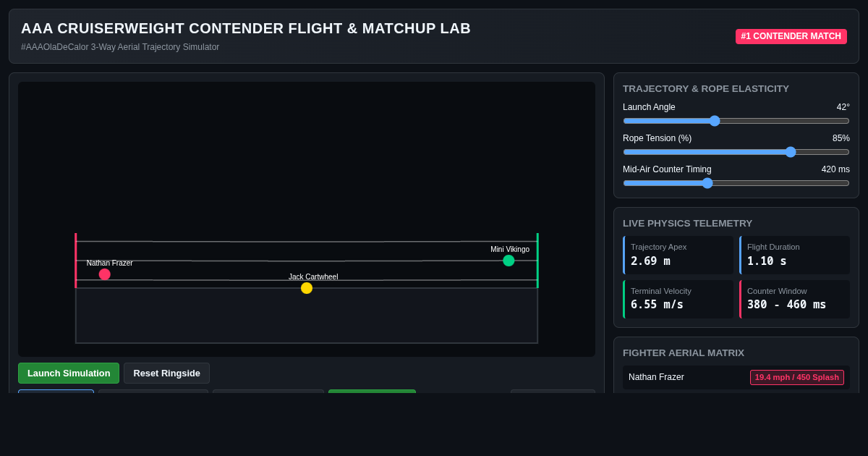Image resolution: width=868 pixels, height=456 pixels.
Task: Click the Flight Duration 1.10 s card
Action: 794,255
